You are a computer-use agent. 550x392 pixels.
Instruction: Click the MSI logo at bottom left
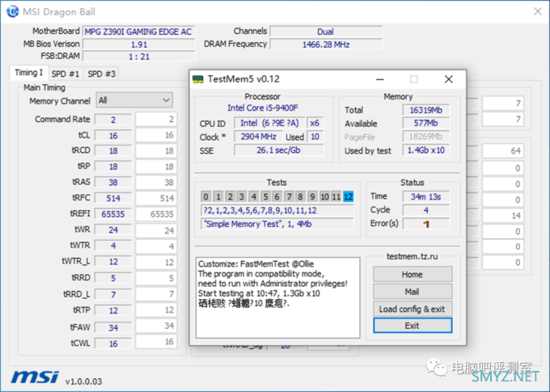coord(35,377)
